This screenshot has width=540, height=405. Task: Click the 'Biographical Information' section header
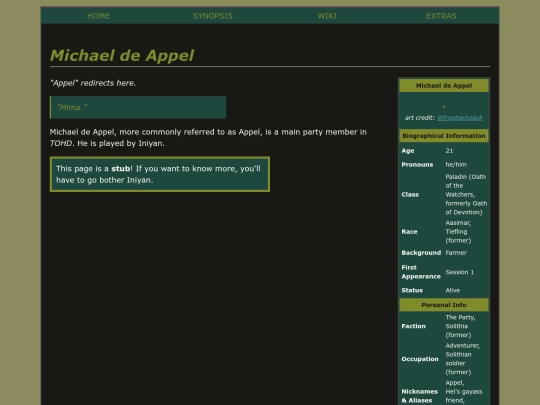(444, 136)
